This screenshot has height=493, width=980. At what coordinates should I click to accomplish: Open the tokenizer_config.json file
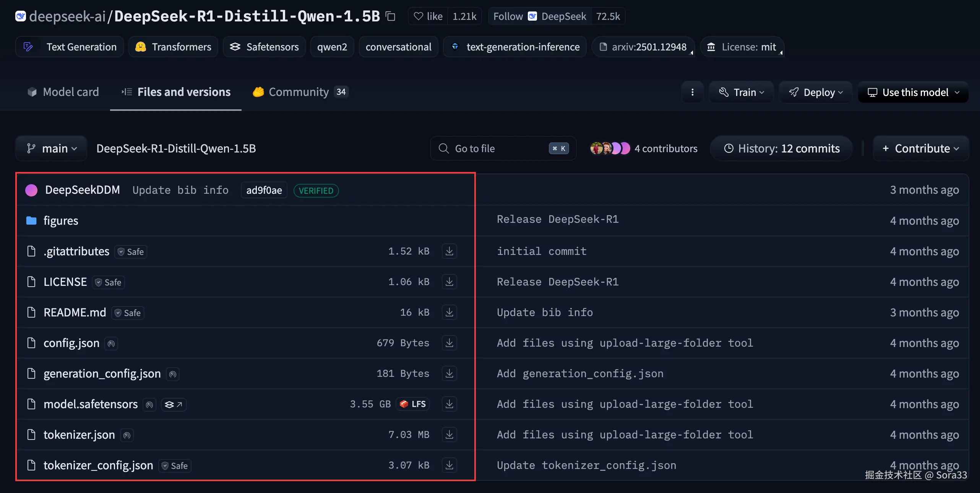pos(98,465)
